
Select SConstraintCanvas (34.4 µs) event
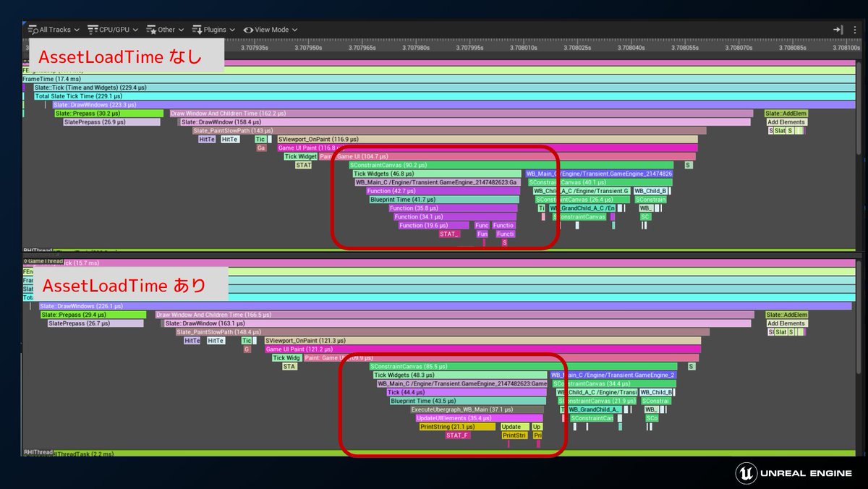click(x=613, y=383)
